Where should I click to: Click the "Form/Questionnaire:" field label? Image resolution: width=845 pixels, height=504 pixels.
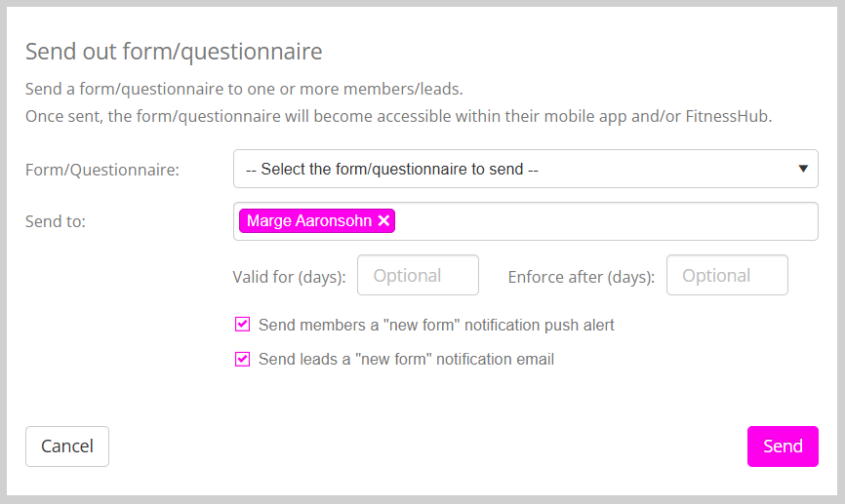pyautogui.click(x=102, y=170)
